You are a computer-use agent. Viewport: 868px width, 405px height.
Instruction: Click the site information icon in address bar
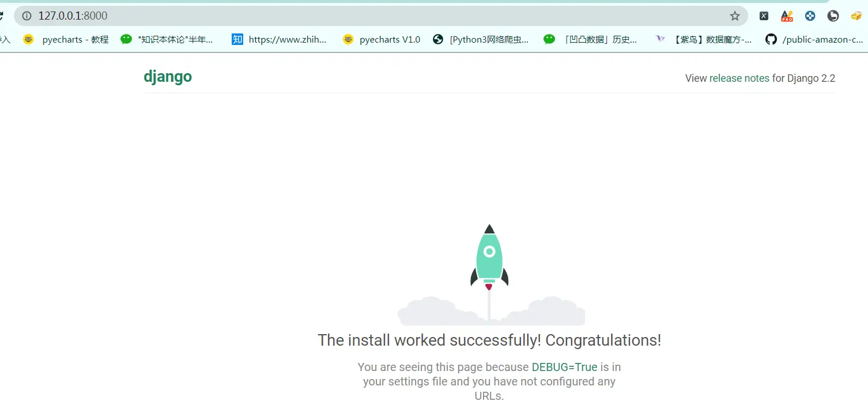tap(27, 16)
